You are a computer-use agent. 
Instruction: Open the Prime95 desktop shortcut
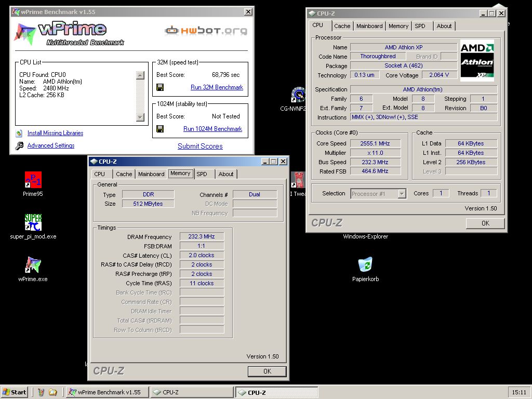(x=33, y=180)
